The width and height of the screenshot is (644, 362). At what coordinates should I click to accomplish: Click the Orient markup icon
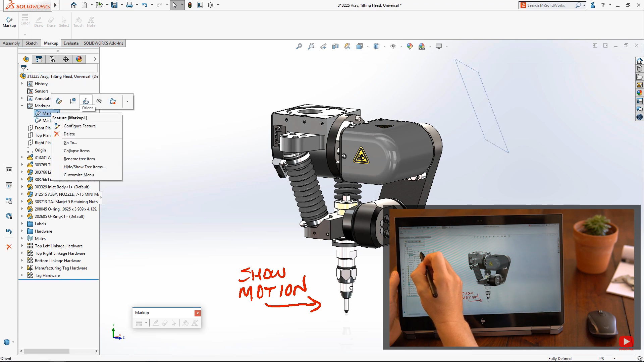(x=86, y=101)
